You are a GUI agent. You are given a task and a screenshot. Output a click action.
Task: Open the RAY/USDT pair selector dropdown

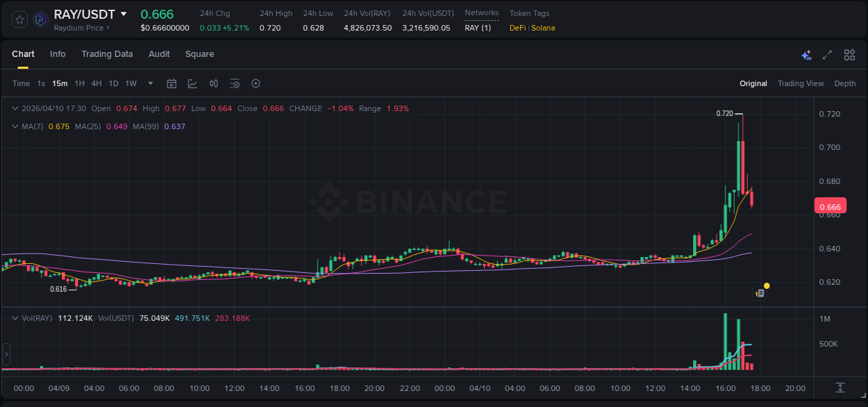(124, 14)
